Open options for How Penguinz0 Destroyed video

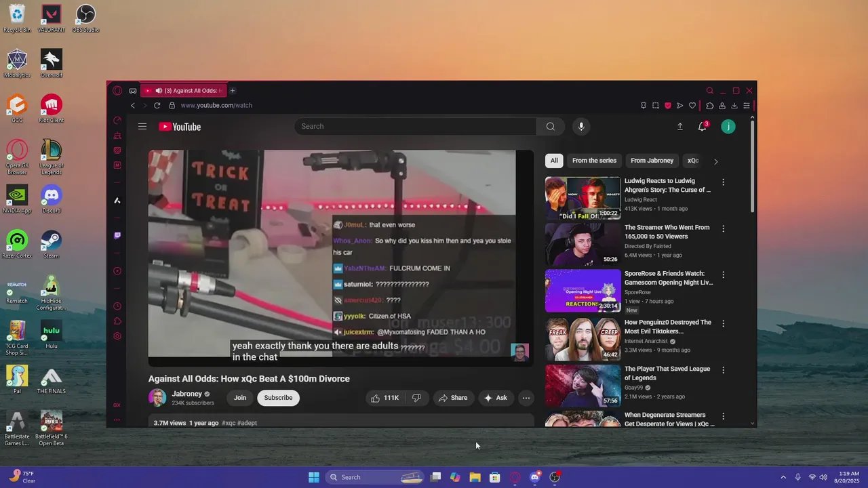(723, 324)
